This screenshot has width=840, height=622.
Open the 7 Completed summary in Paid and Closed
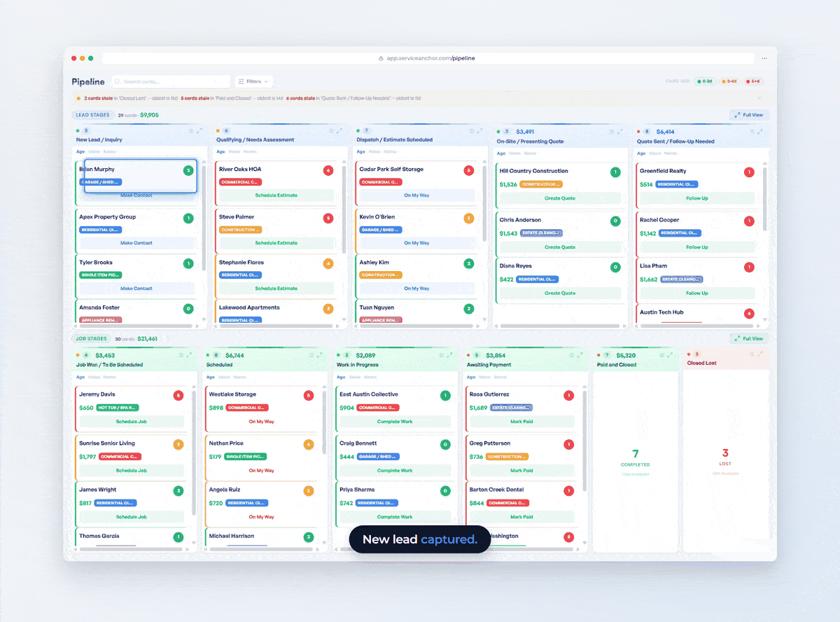pos(636,462)
